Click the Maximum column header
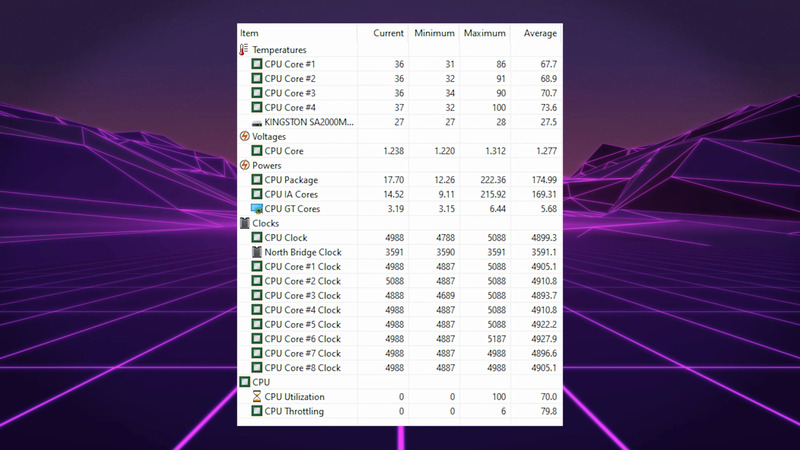This screenshot has height=450, width=800. (485, 33)
